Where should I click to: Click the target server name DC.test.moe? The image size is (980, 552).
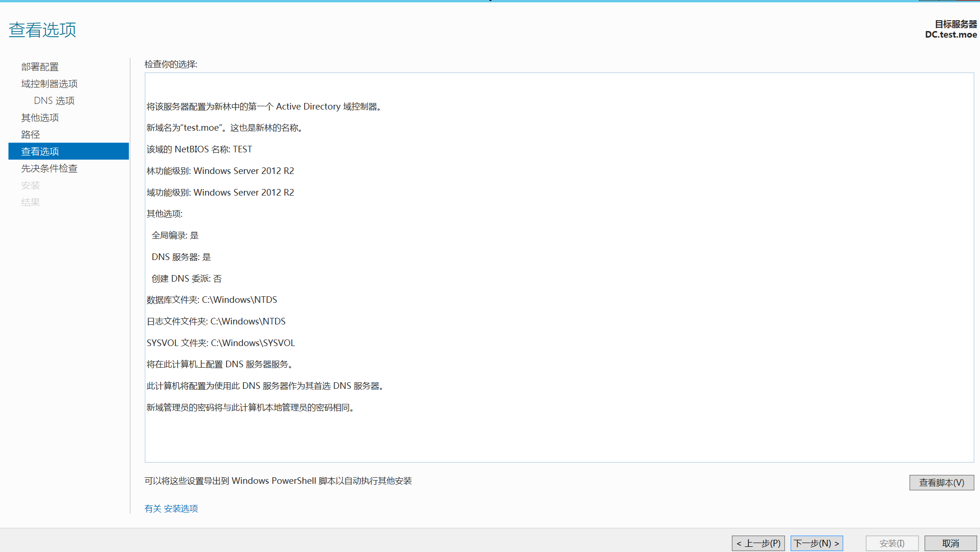950,35
